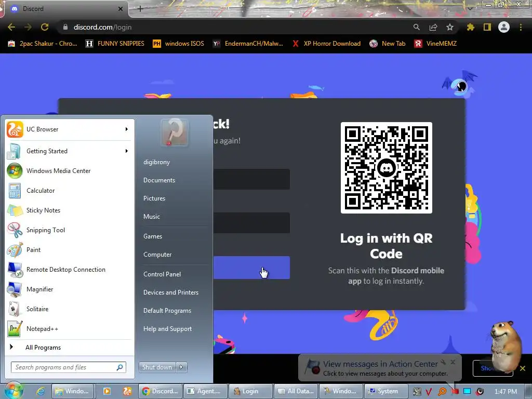Switch to Agent taskbar window
Viewport: 532px width, 399px height.
(x=205, y=391)
